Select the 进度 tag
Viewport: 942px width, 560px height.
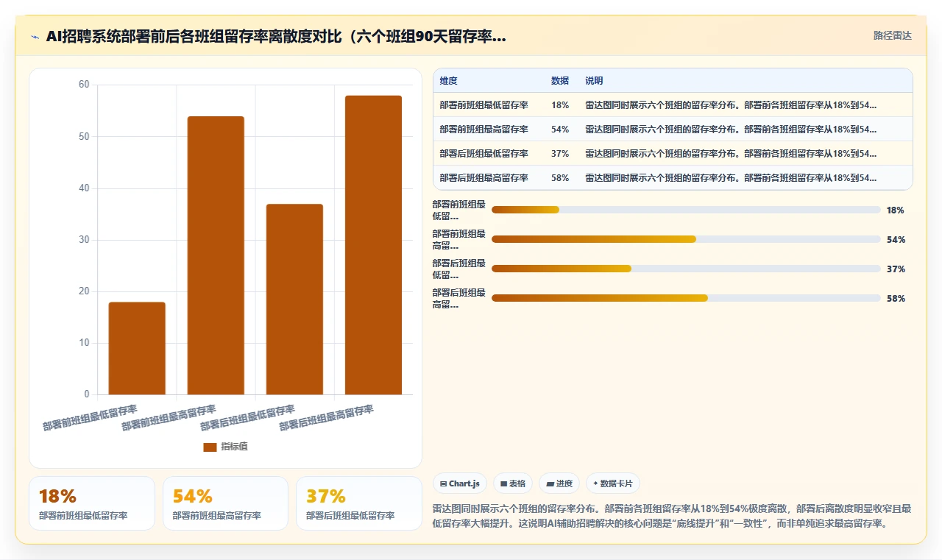coord(559,483)
